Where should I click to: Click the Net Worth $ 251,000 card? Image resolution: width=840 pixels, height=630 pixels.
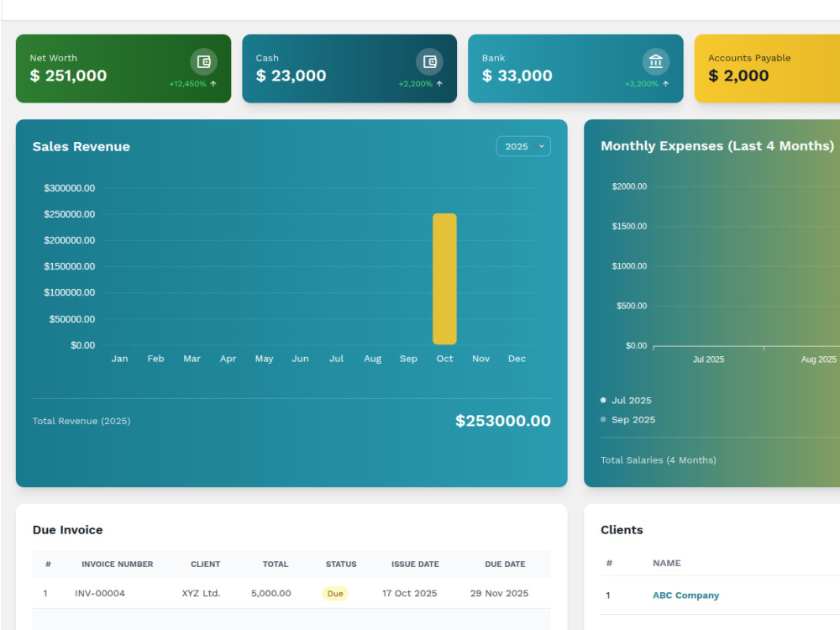point(123,69)
